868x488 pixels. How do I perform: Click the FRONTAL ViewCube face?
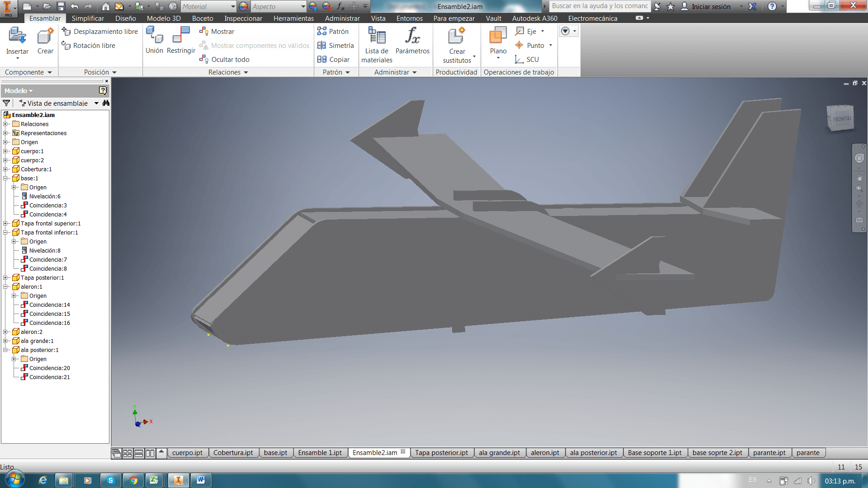tap(842, 119)
